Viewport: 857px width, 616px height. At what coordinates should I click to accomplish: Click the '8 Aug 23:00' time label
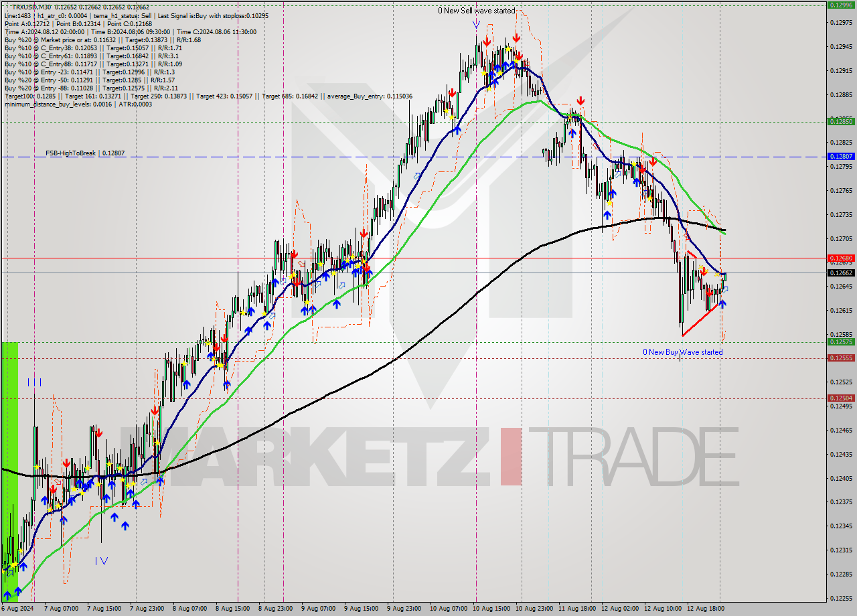[276, 609]
